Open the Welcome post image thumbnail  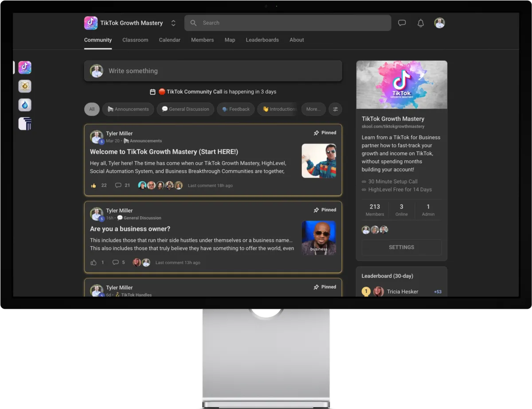pos(319,161)
